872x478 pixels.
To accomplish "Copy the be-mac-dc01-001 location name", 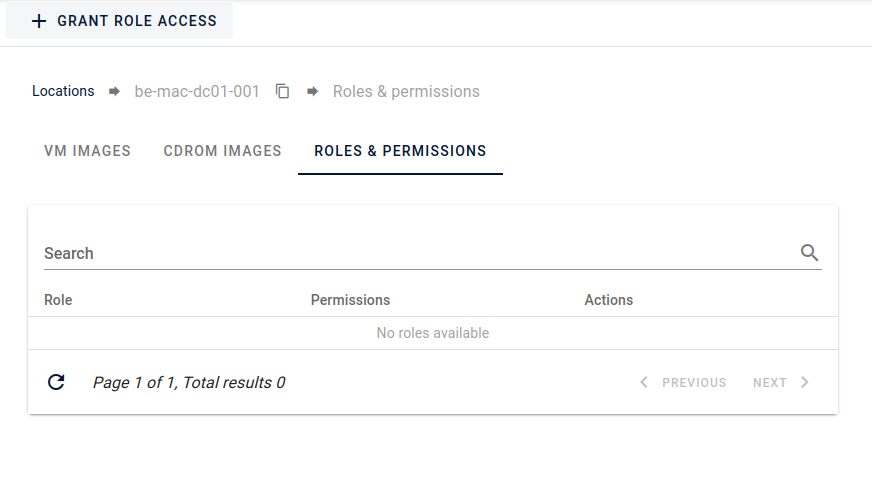I will click(283, 92).
